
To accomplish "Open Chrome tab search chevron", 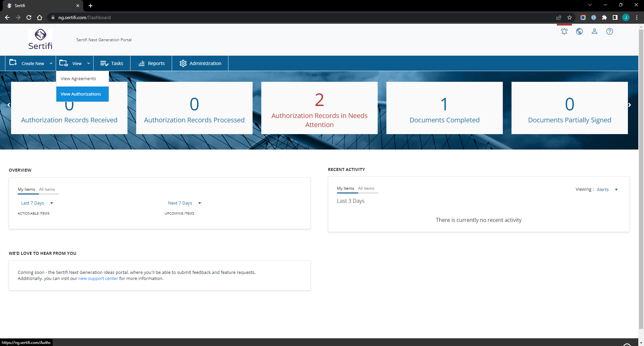I will pos(590,5).
